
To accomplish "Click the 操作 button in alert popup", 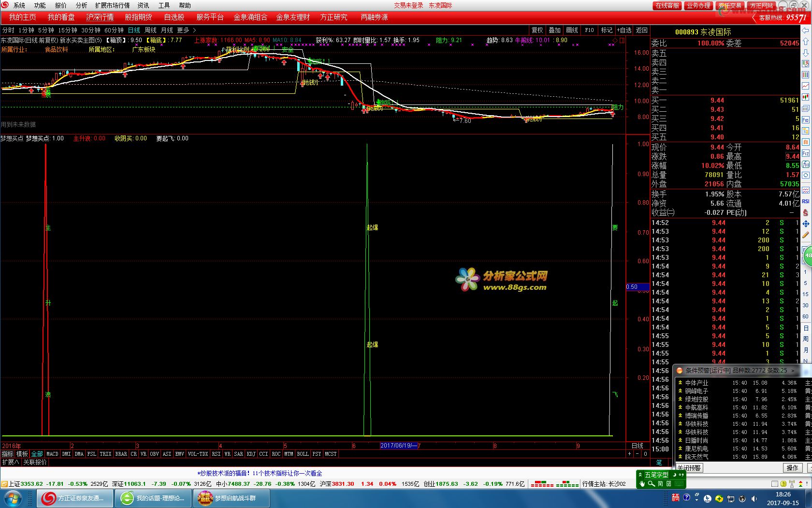I will click(x=792, y=468).
